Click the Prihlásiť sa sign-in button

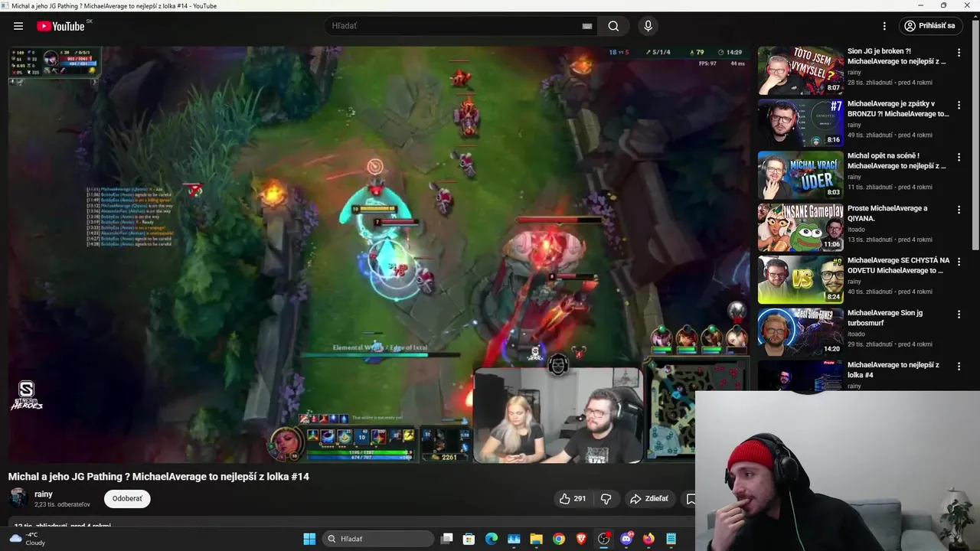tap(930, 26)
